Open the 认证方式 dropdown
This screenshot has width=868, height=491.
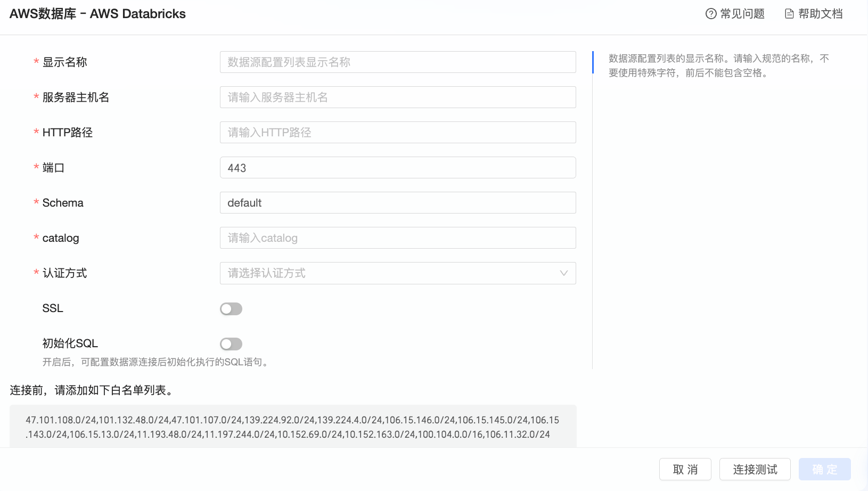[398, 273]
